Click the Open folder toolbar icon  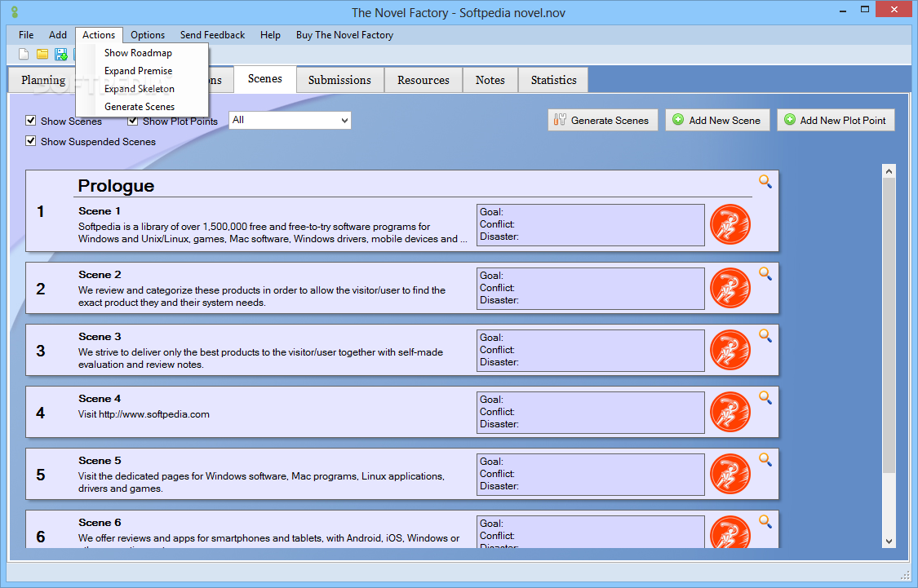pos(42,55)
